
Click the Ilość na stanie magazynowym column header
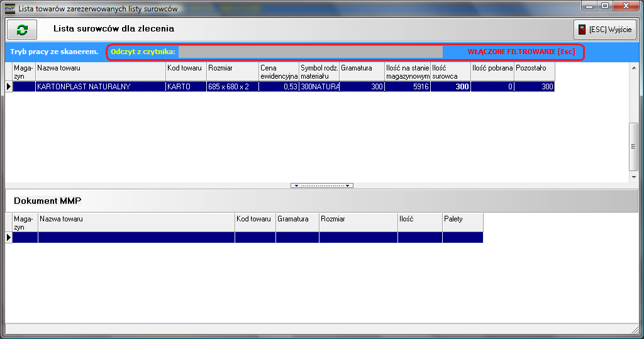tap(408, 72)
